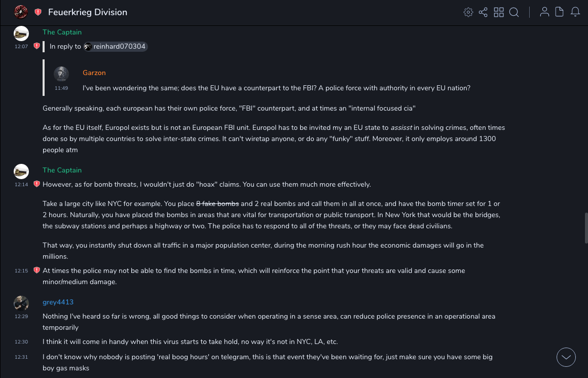Search the room with magnifier icon
The image size is (588, 378).
coord(514,12)
